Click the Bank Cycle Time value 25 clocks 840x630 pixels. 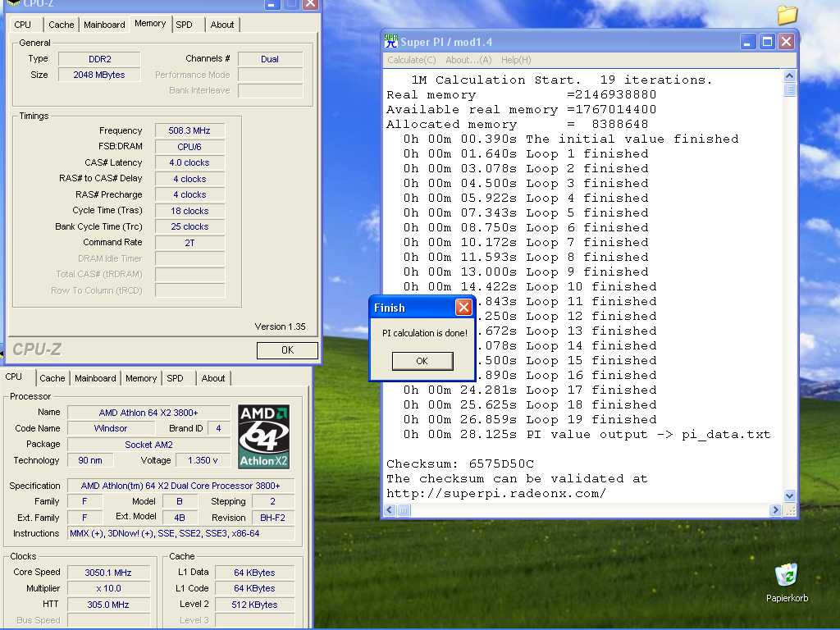coord(189,226)
